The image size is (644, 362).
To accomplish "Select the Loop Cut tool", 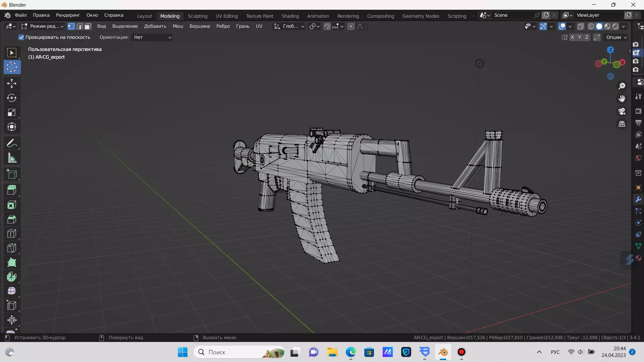I will pyautogui.click(x=12, y=234).
